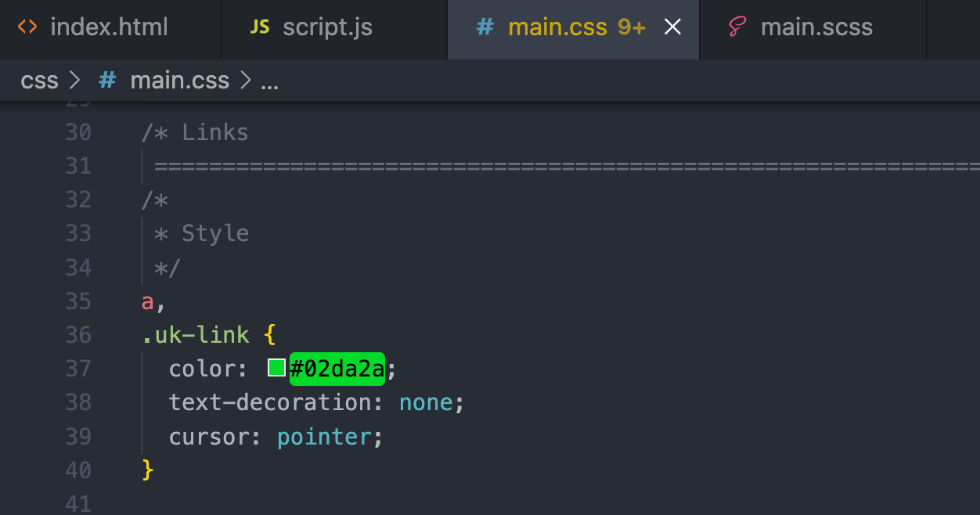Switch to the script.js tab
Viewport: 980px width, 515px height.
coord(327,27)
